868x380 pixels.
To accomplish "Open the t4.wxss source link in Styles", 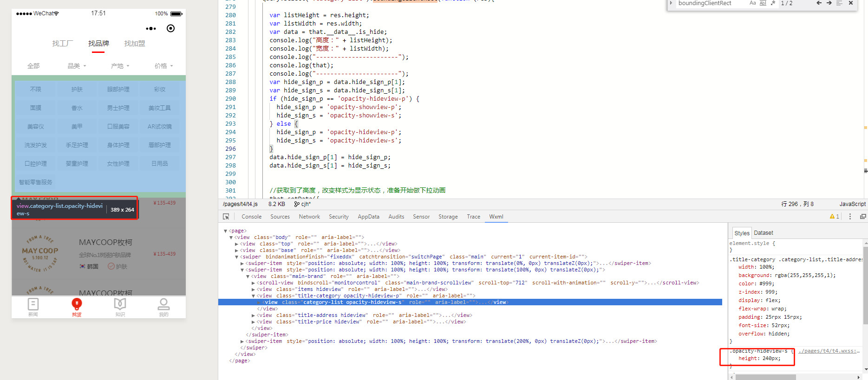I will coord(829,351).
